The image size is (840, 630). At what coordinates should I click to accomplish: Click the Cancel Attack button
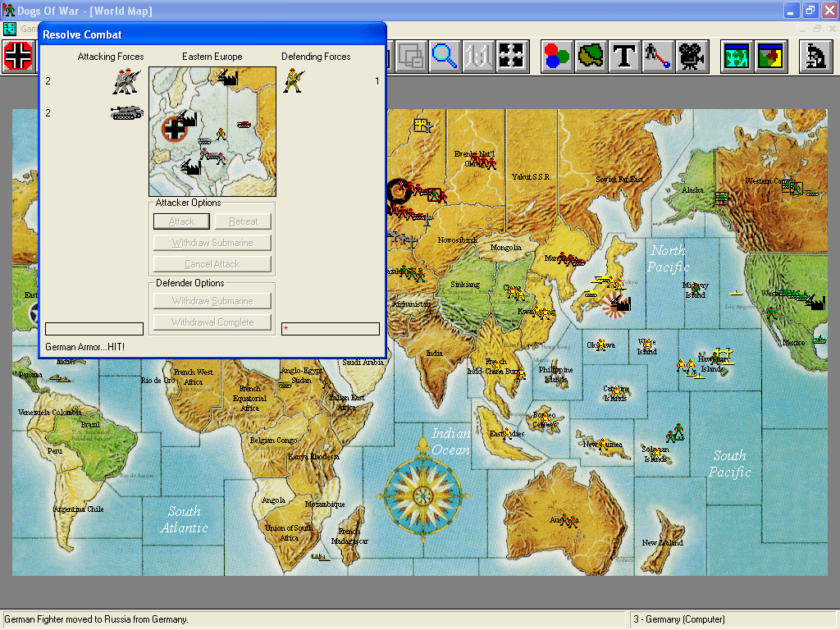212,264
